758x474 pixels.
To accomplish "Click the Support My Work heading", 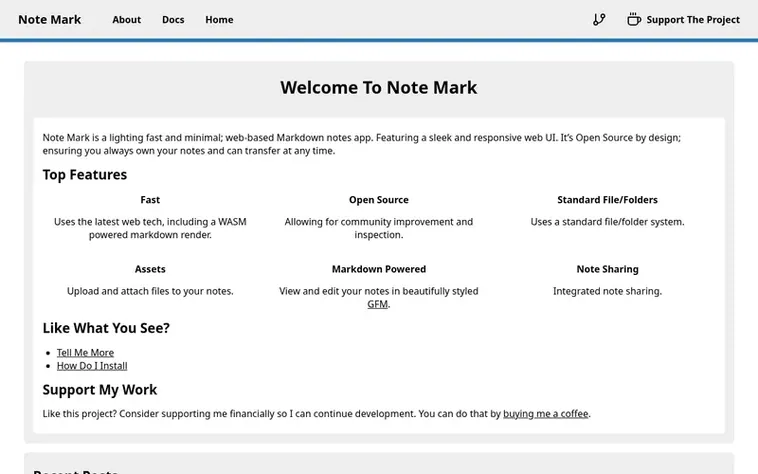I will [x=100, y=390].
